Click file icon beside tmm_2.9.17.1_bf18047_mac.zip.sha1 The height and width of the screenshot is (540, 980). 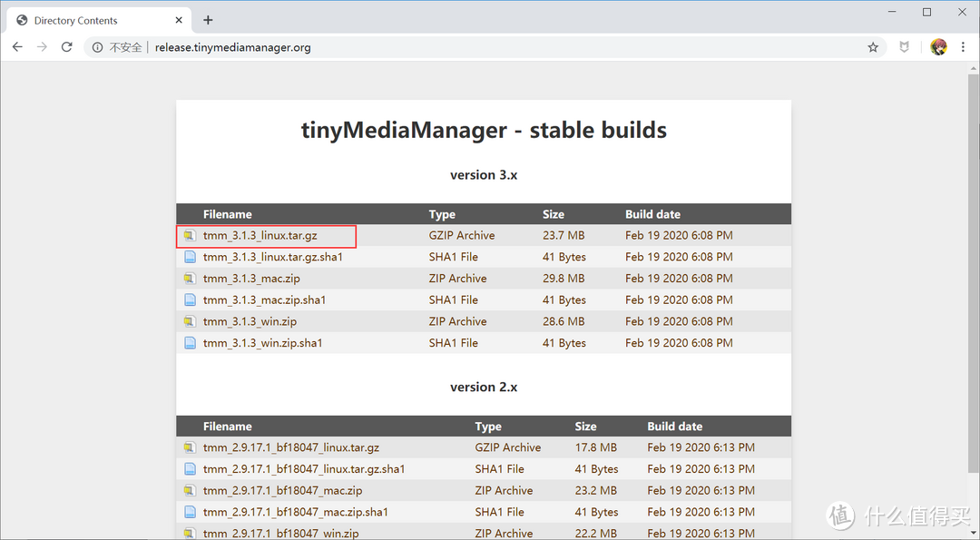coord(190,512)
